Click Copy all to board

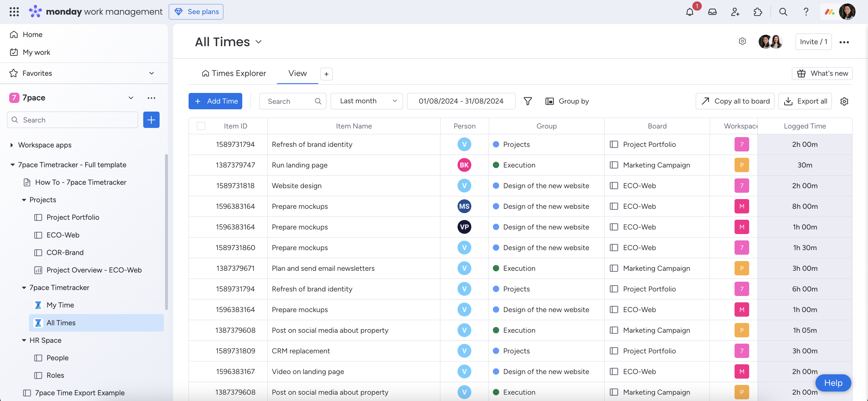click(x=735, y=101)
